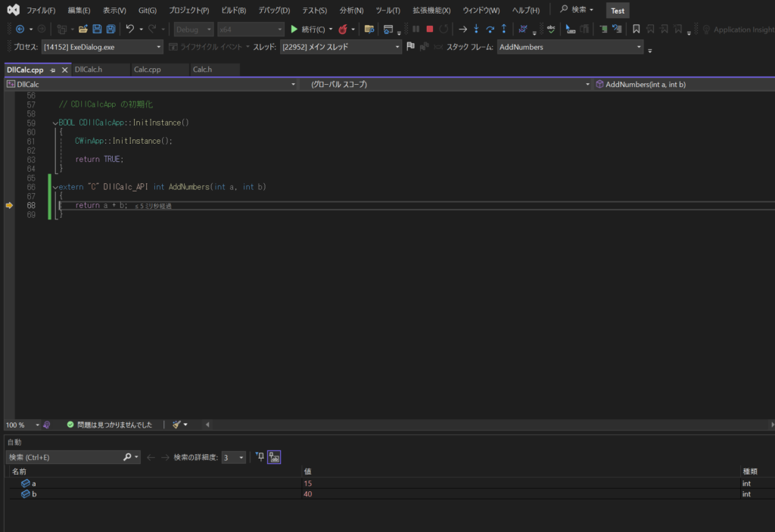The width and height of the screenshot is (775, 532).
Task: Toggle the highlighted view button in Autos panel
Action: (274, 457)
